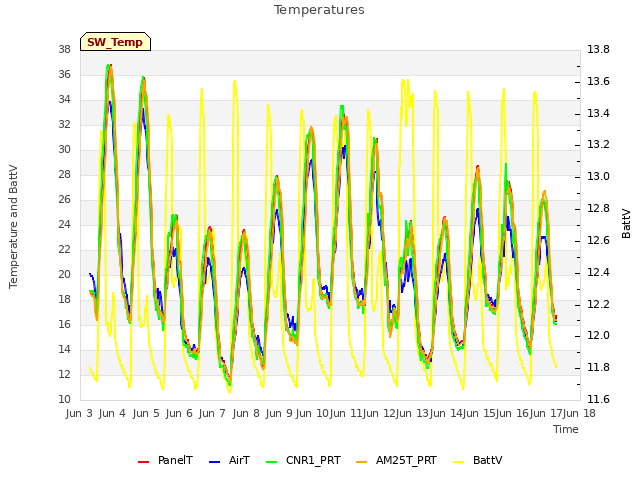640x480 pixels.
Task: Click the 30 left axis value
Action: [x=64, y=150]
